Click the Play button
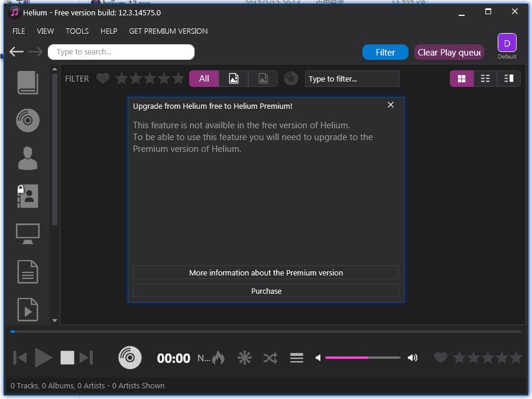 (x=43, y=358)
